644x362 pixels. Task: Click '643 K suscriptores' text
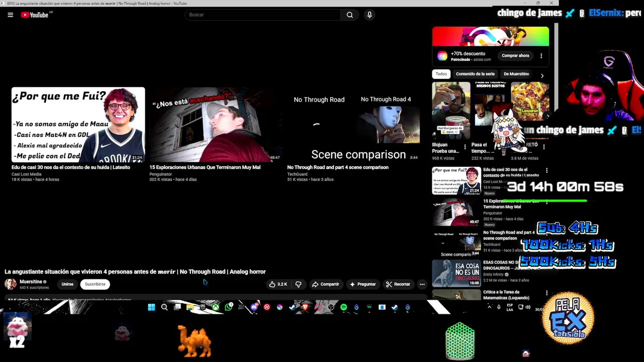[34, 288]
